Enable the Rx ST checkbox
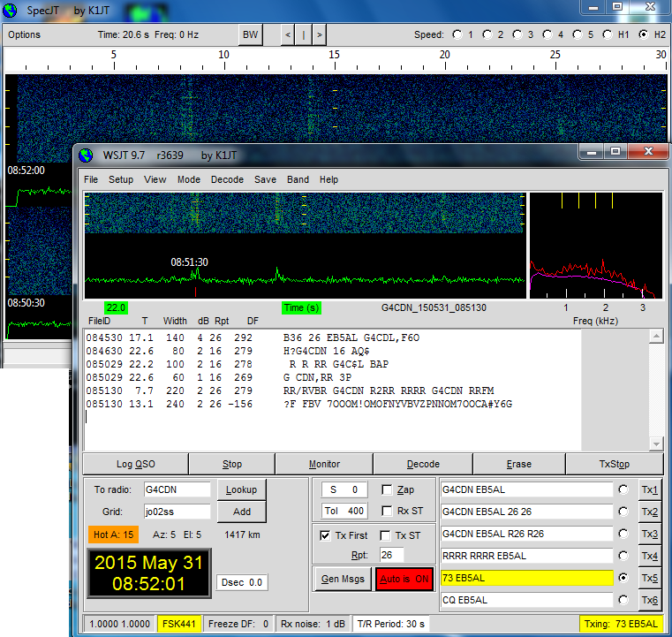Image resolution: width=672 pixels, height=637 pixels. (x=387, y=511)
